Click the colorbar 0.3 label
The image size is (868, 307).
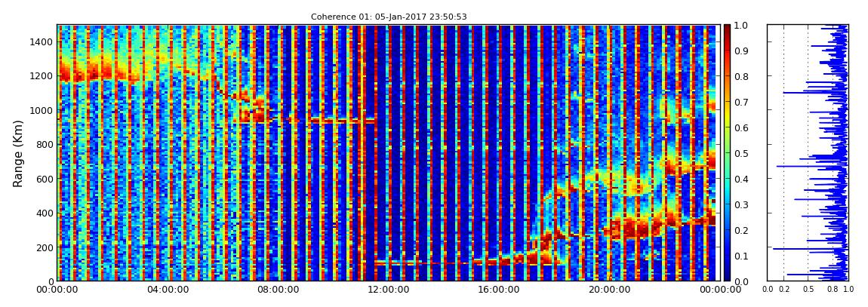tap(741, 204)
